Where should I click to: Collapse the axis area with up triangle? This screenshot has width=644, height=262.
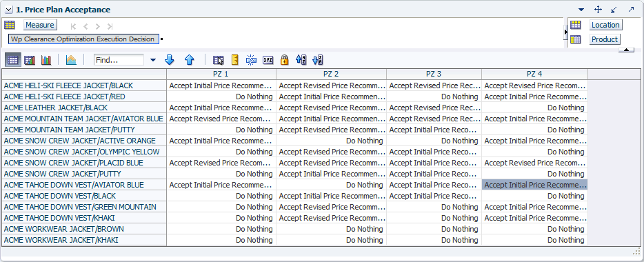[x=626, y=50]
